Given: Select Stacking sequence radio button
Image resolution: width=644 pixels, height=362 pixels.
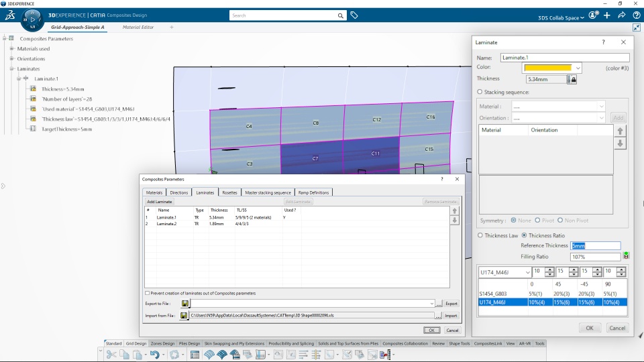Looking at the screenshot, I should coord(480,92).
